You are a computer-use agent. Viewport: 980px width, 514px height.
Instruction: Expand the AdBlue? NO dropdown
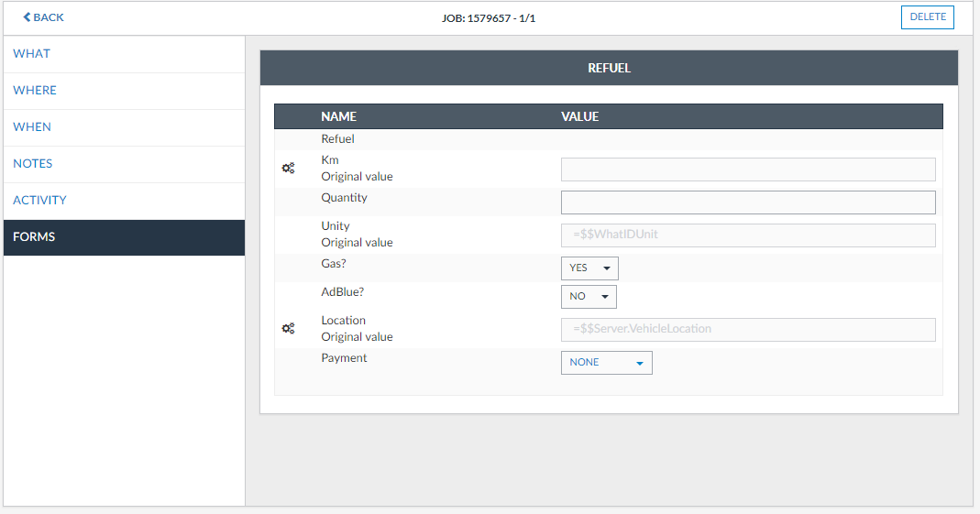tap(589, 297)
